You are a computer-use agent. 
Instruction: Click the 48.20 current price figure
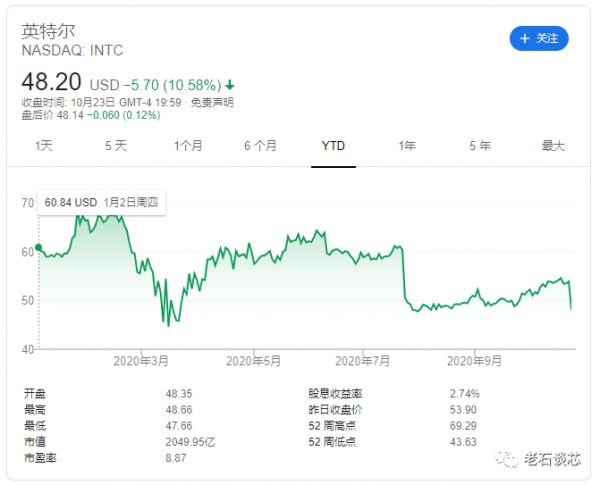point(52,83)
